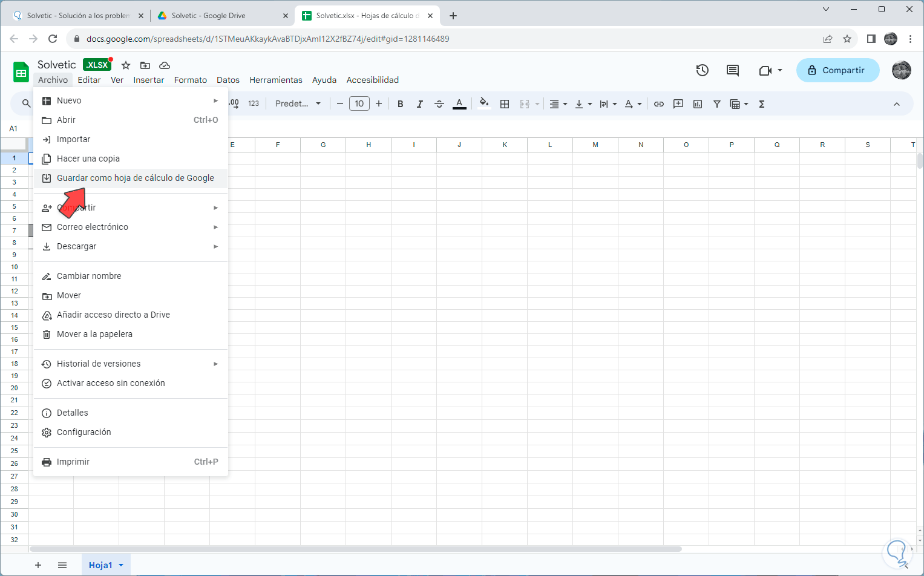
Task: Select Importar from the file menu
Action: click(131, 139)
